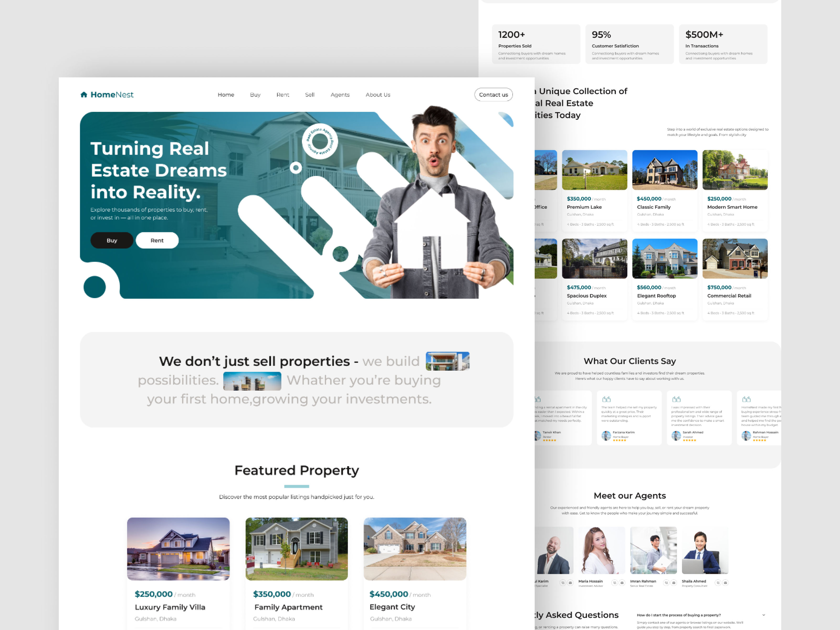Screen dimensions: 840x630
Task: Click Rahman Hossain's avatar in testimonials
Action: click(x=746, y=435)
